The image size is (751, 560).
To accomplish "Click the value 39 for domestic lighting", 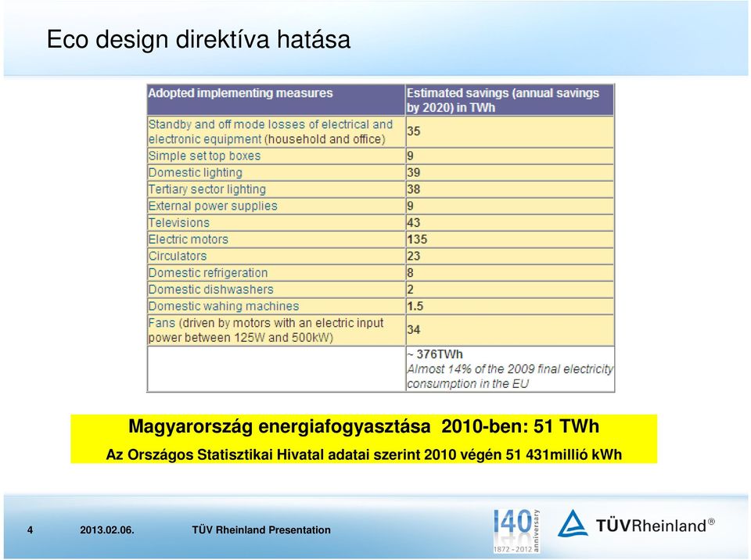I will [414, 172].
